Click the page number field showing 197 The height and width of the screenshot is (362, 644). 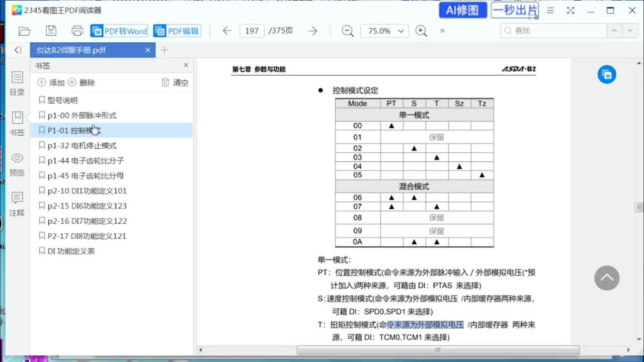pyautogui.click(x=252, y=31)
